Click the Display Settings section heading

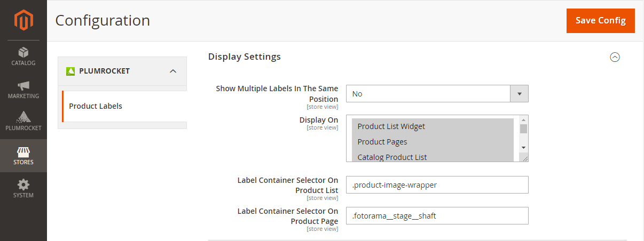[x=245, y=57]
